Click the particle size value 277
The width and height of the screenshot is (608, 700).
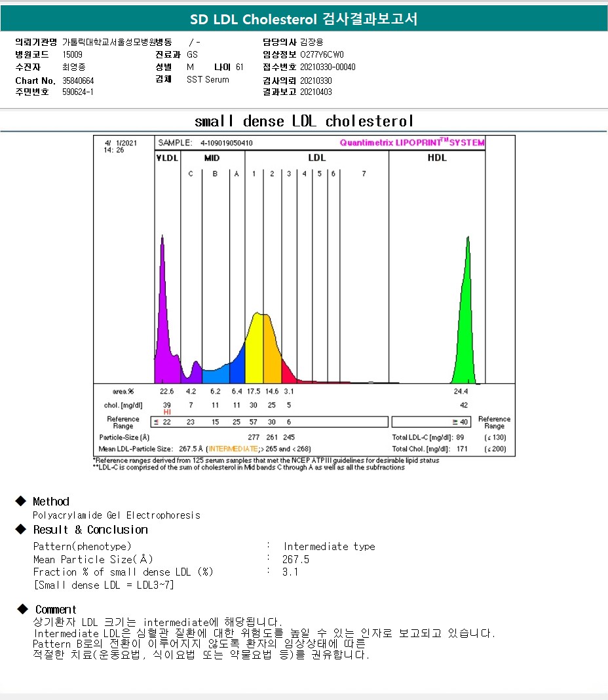click(x=254, y=437)
